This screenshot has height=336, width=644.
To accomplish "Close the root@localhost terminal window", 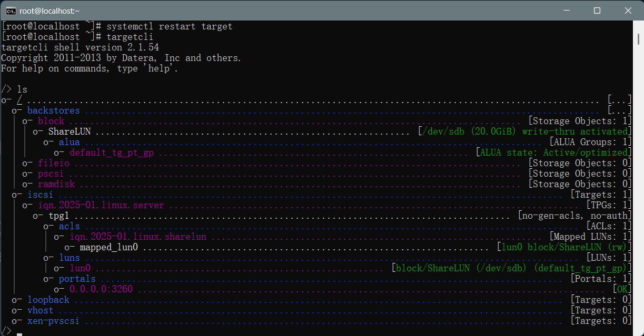I will 628,11.
